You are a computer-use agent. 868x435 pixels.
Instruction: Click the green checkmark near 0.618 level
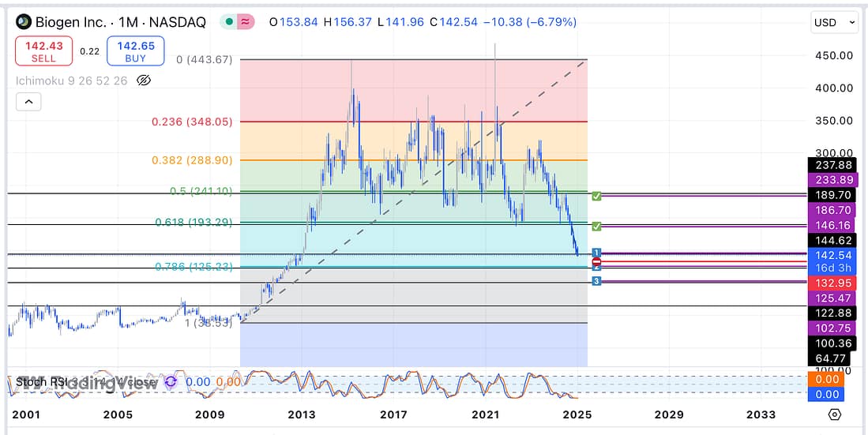coord(597,227)
